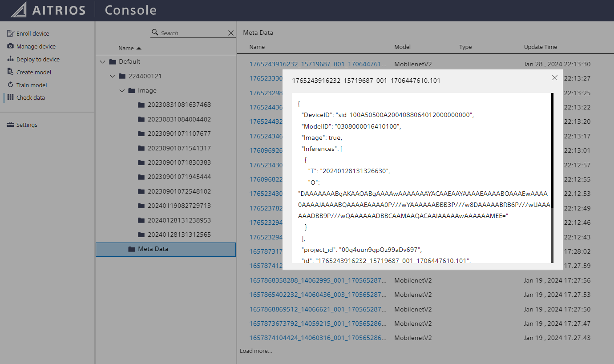Click the Settings toolbox icon
The width and height of the screenshot is (614, 364).
pos(11,125)
